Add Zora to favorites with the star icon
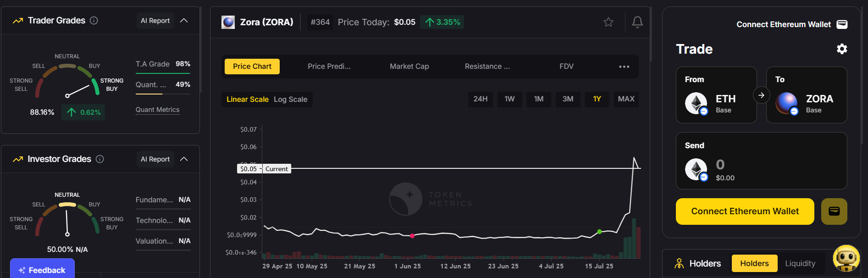This screenshot has width=868, height=278. (608, 22)
